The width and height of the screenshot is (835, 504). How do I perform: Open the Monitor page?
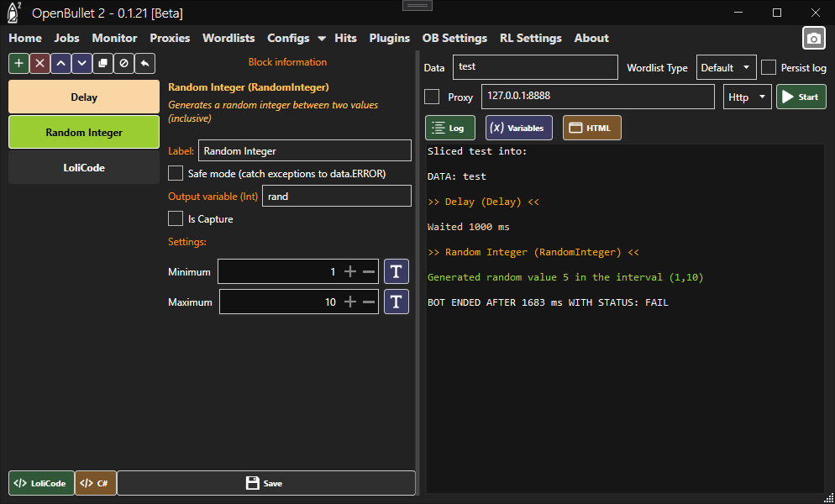tap(114, 38)
